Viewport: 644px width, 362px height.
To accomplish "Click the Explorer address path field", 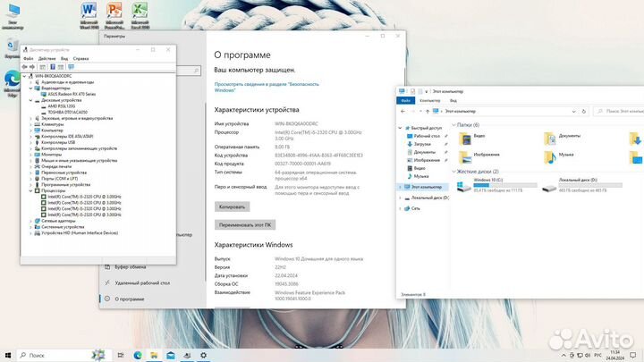I will (x=503, y=111).
